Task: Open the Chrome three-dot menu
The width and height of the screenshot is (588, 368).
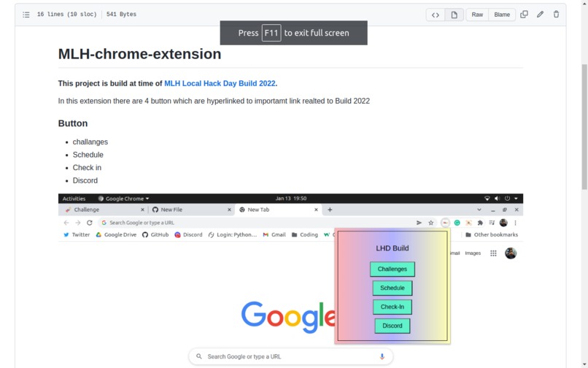Action: coord(515,223)
